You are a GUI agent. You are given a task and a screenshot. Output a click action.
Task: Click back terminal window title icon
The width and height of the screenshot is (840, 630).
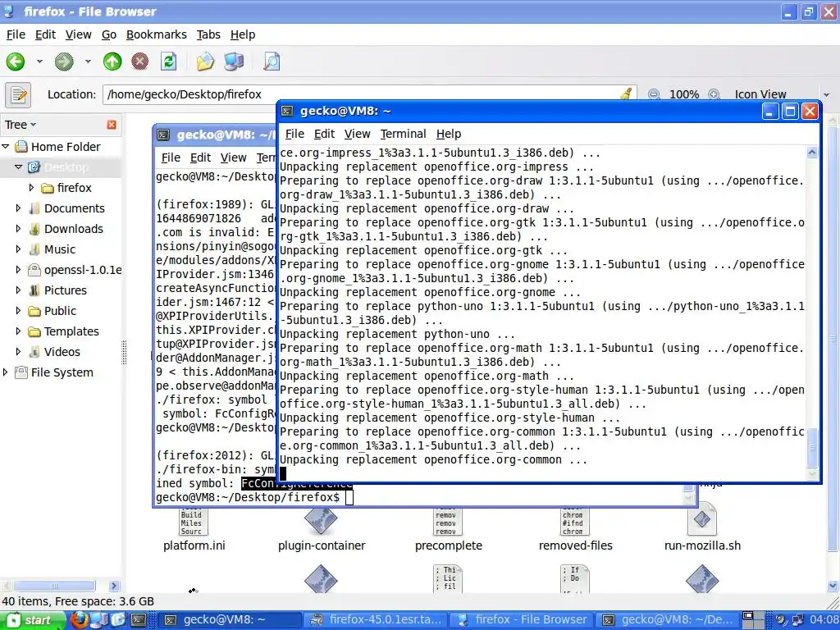tap(163, 135)
